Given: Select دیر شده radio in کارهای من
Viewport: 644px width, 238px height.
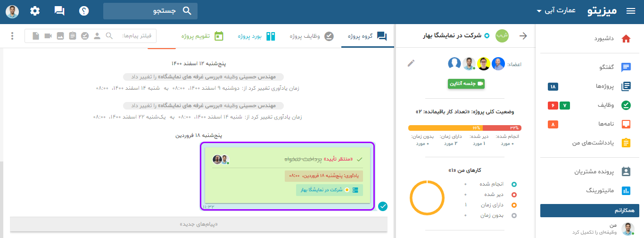Looking at the screenshot, I should tap(514, 195).
